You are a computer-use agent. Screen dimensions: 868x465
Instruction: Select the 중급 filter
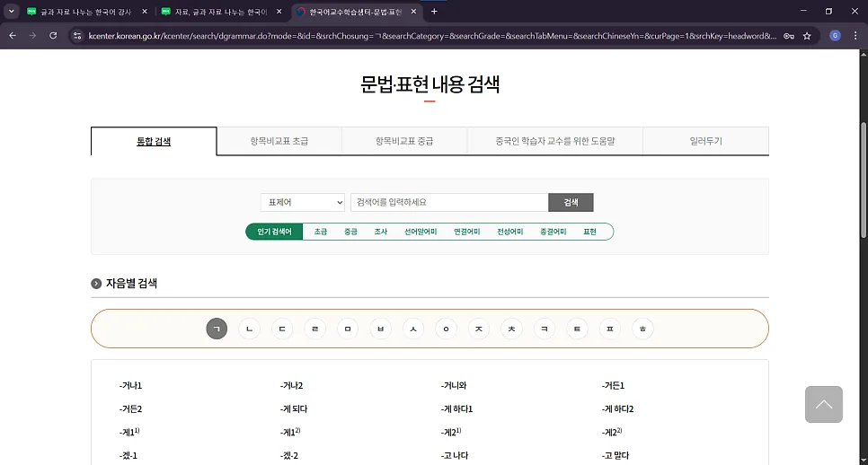point(350,232)
